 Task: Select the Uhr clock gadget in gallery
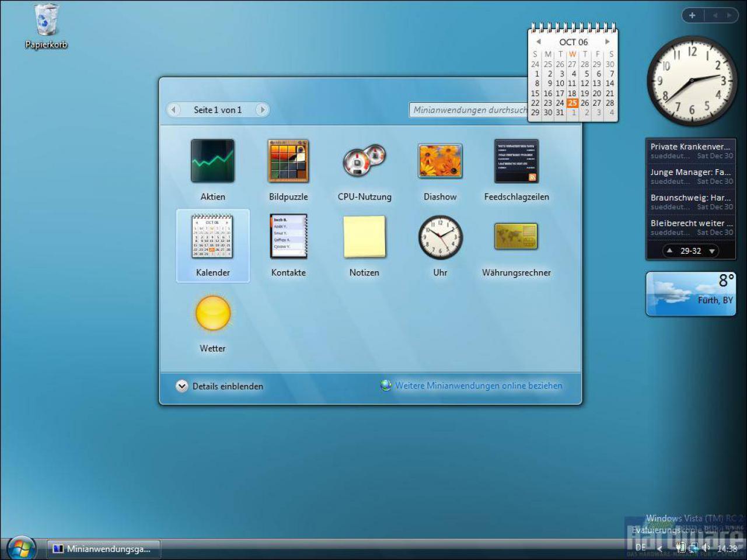(440, 237)
